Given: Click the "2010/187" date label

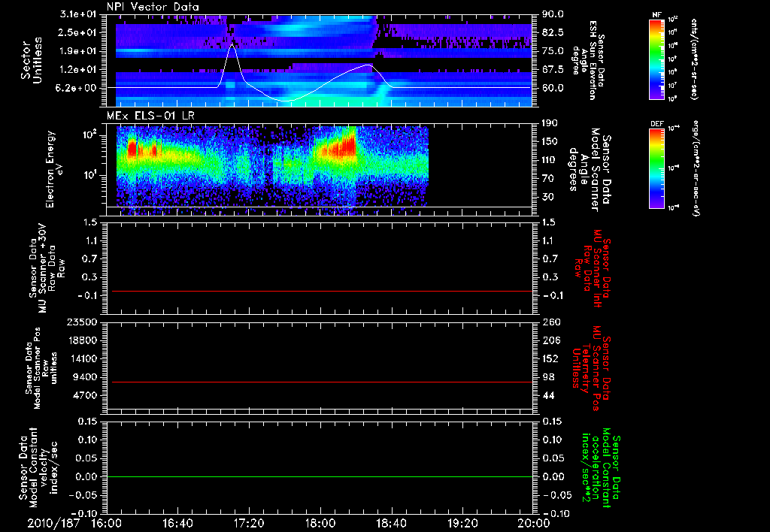Looking at the screenshot, I should point(53,523).
